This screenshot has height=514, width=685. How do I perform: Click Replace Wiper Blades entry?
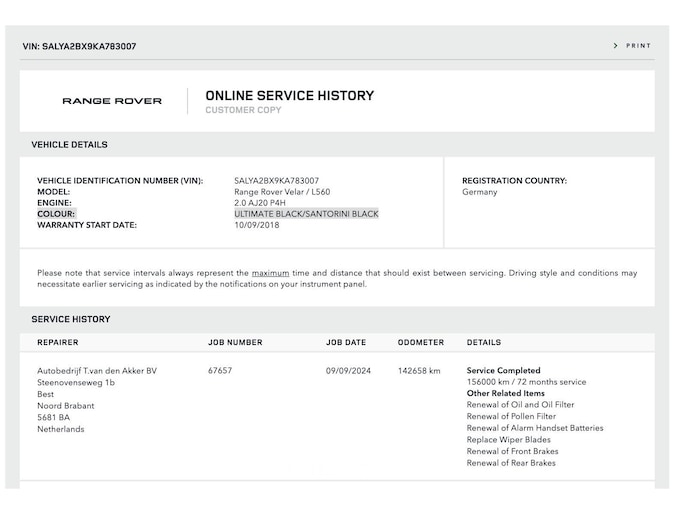(509, 440)
